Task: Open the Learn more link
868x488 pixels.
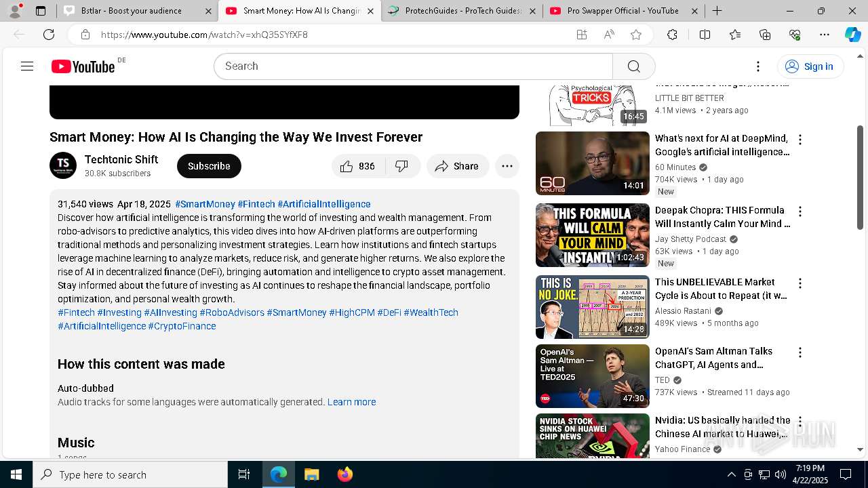Action: click(351, 402)
